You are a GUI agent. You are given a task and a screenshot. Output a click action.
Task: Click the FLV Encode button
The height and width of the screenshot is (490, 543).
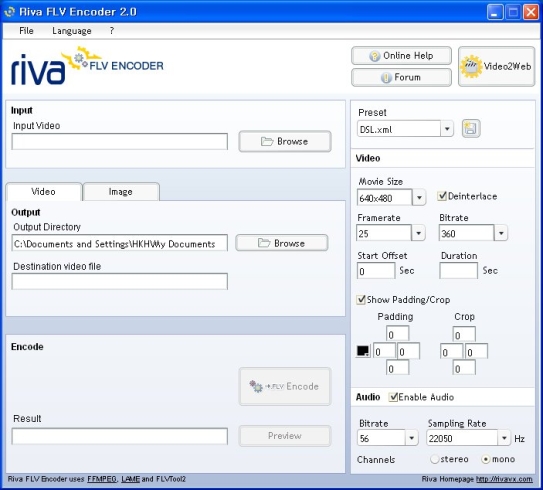[285, 386]
